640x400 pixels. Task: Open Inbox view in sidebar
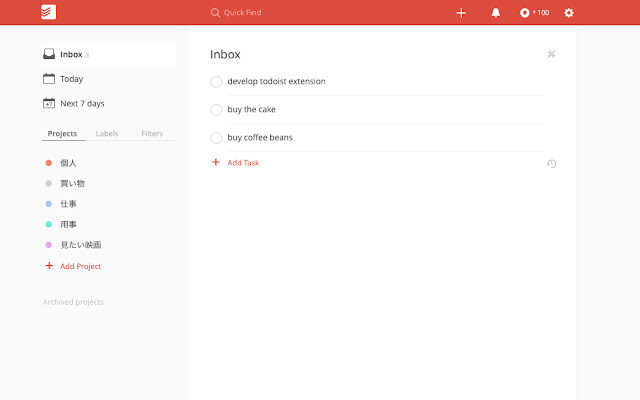(70, 54)
